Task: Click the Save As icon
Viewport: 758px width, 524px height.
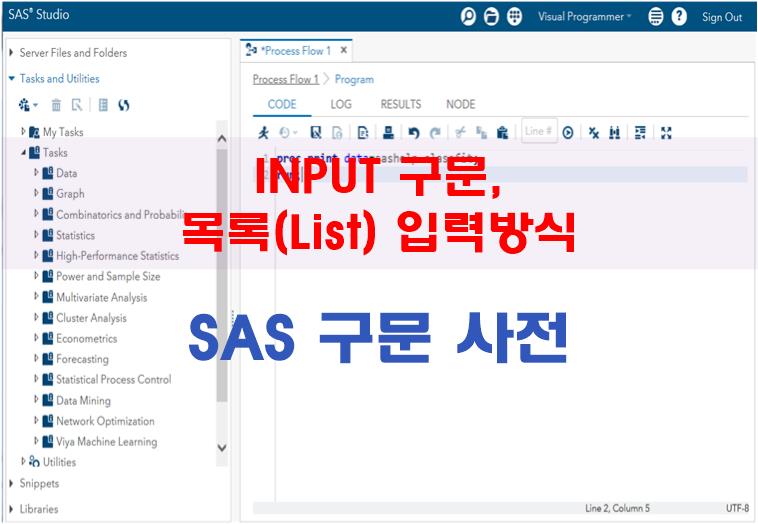Action: click(337, 132)
